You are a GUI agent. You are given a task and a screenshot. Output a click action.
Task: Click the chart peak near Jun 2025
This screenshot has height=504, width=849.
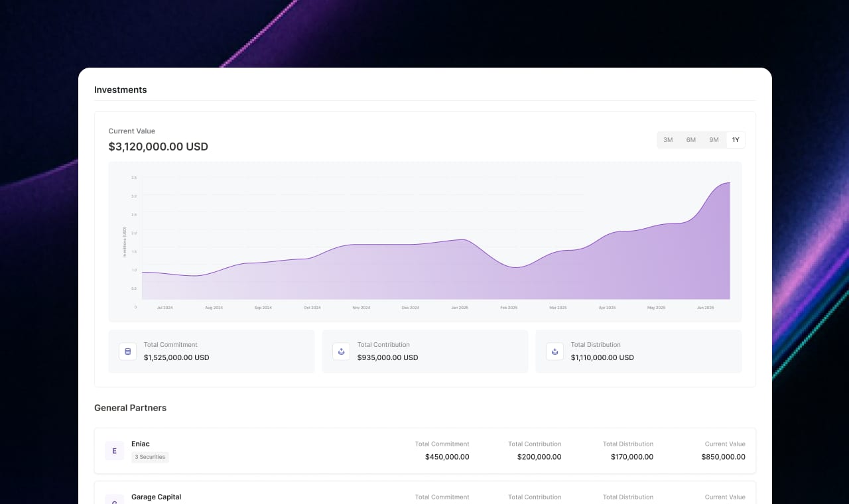[x=727, y=183]
